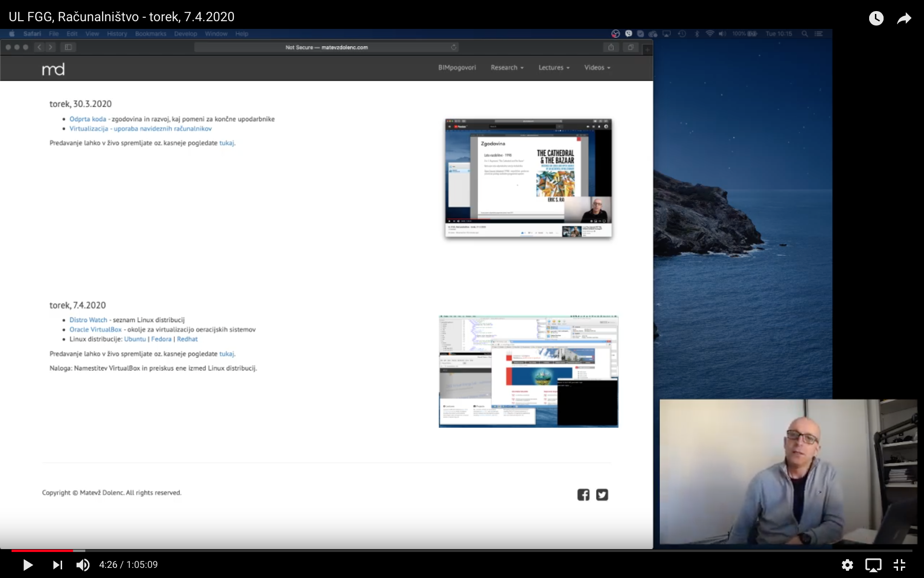924x578 pixels.
Task: Open Notification Center list icon
Action: [x=819, y=34]
